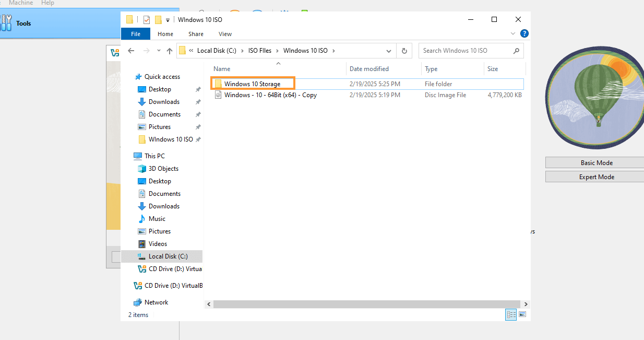
Task: Click the Windows 10 Storage folder icon
Action: coord(218,84)
